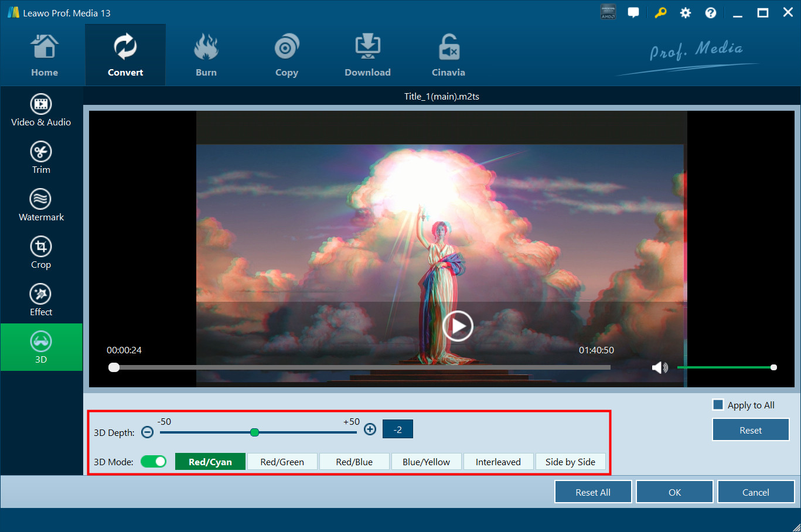
Task: Click the key registration icon
Action: [660, 13]
